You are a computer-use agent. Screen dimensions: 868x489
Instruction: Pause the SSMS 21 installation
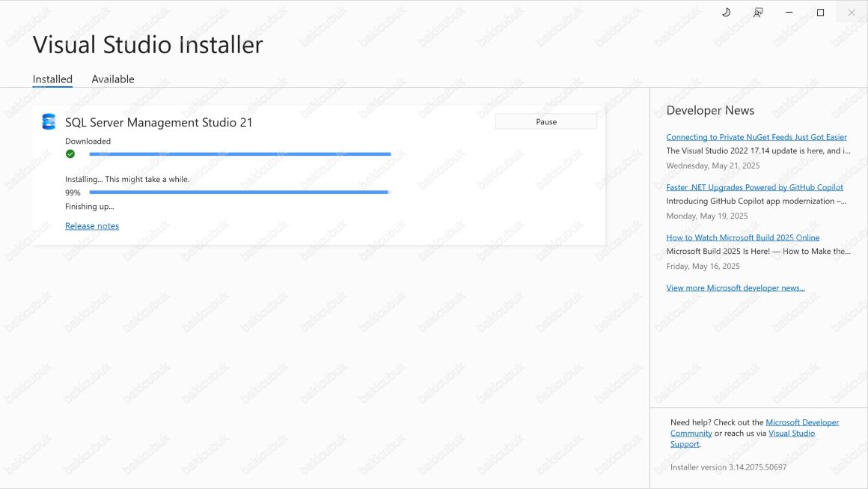pyautogui.click(x=545, y=121)
